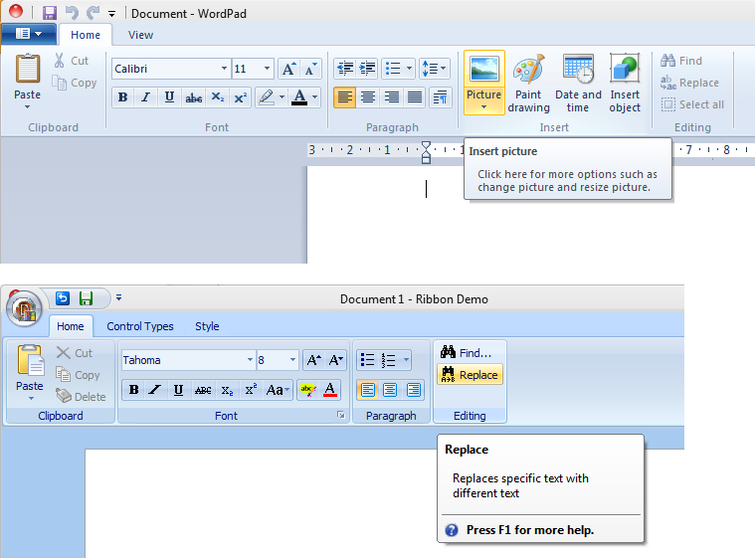Choose Select all in WordPad
The width and height of the screenshot is (756, 558).
pyautogui.click(x=692, y=104)
